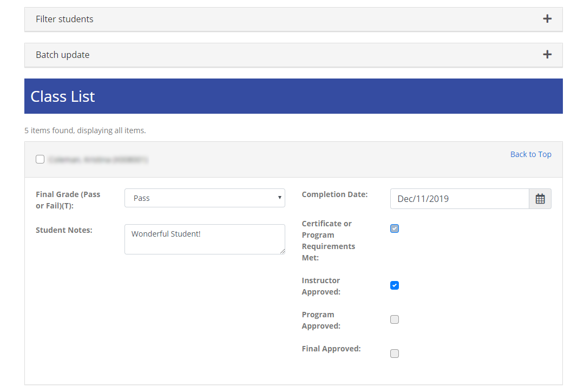Follow the Back to Top link
584x392 pixels.
coord(530,154)
